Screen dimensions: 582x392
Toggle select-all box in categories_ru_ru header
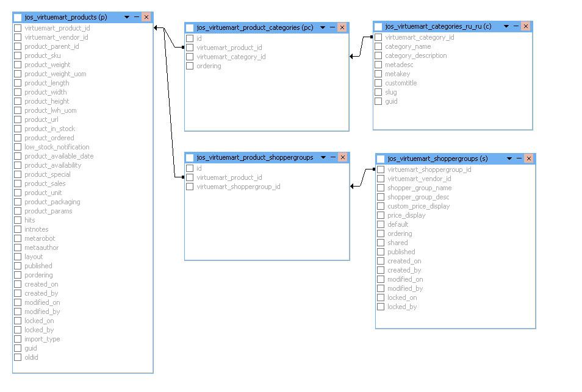click(x=378, y=26)
